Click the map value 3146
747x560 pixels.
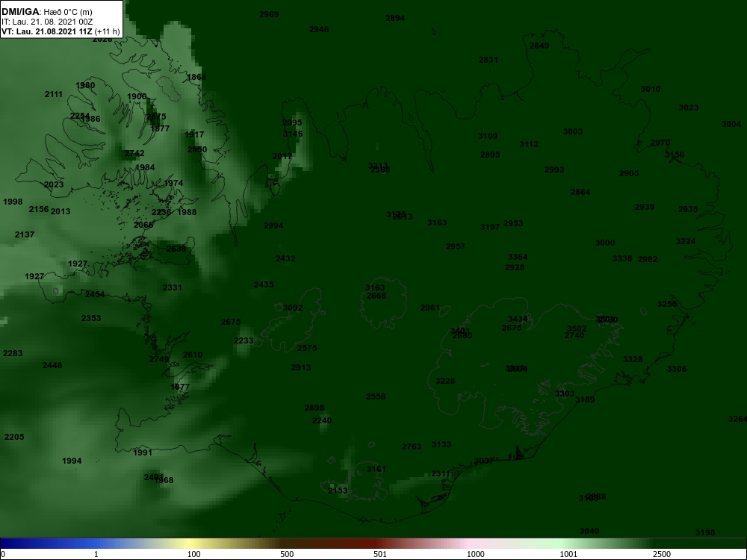pos(293,134)
